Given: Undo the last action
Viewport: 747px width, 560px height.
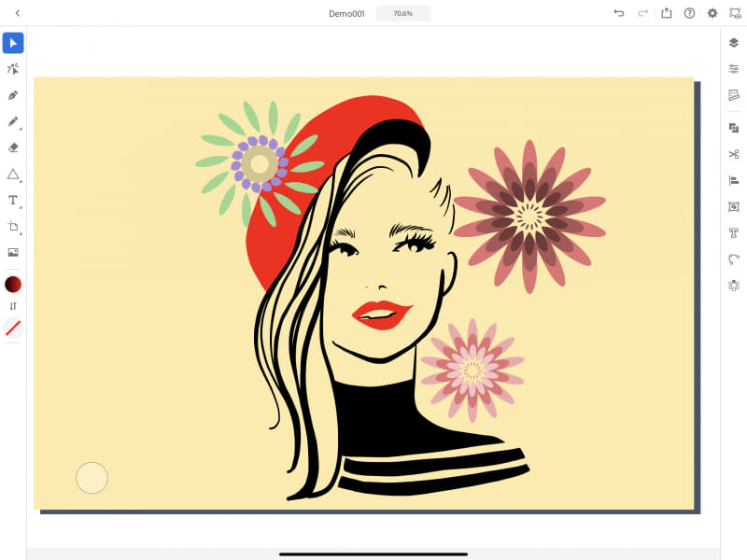Looking at the screenshot, I should click(x=619, y=13).
